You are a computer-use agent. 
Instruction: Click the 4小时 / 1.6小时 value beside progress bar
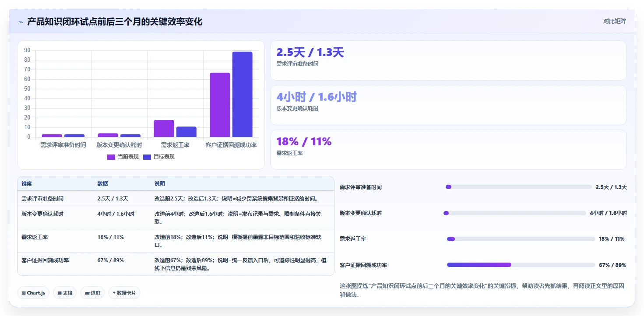(608, 213)
